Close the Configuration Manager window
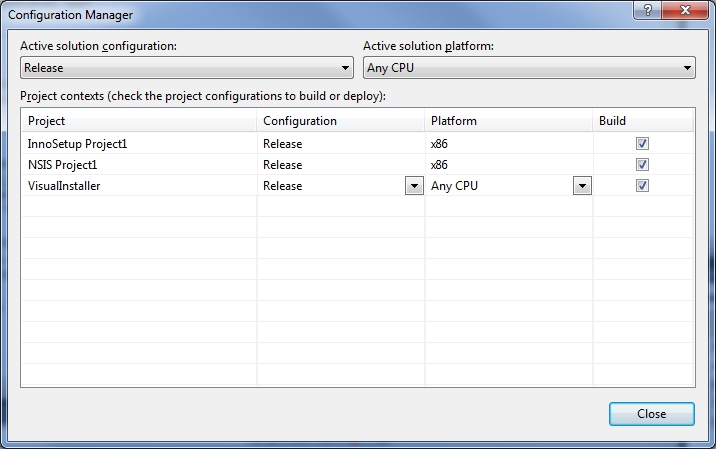 (x=685, y=10)
